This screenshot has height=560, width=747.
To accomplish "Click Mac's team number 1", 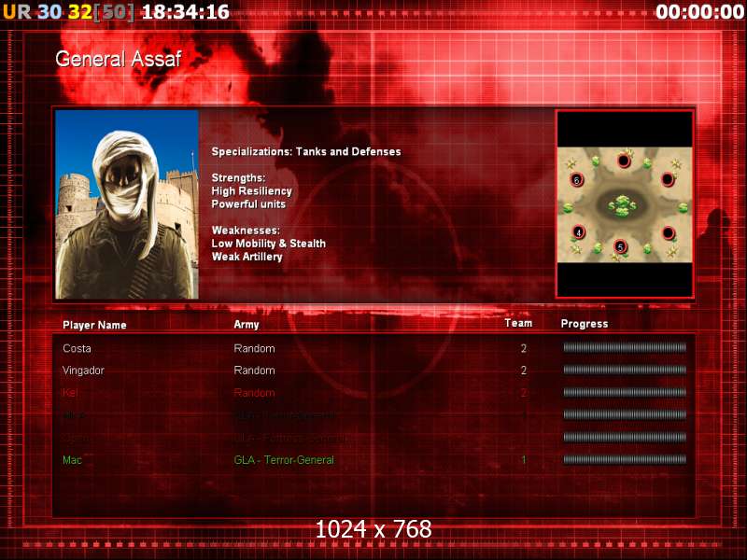I will [524, 459].
